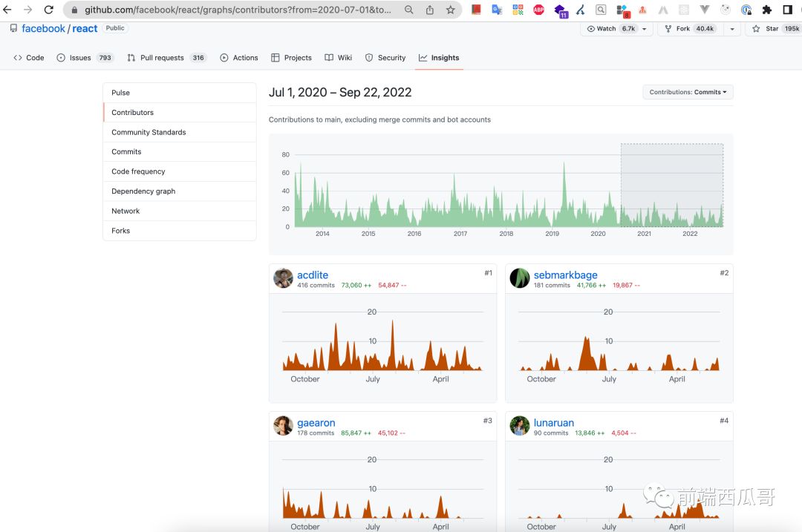Expand the Fork dropdown arrow
The image size is (802, 532).
tap(732, 29)
